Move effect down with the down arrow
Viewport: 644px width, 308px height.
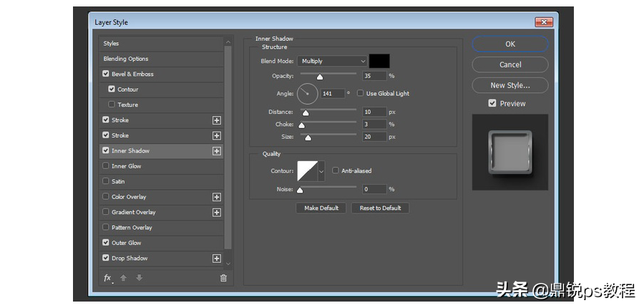tap(140, 278)
